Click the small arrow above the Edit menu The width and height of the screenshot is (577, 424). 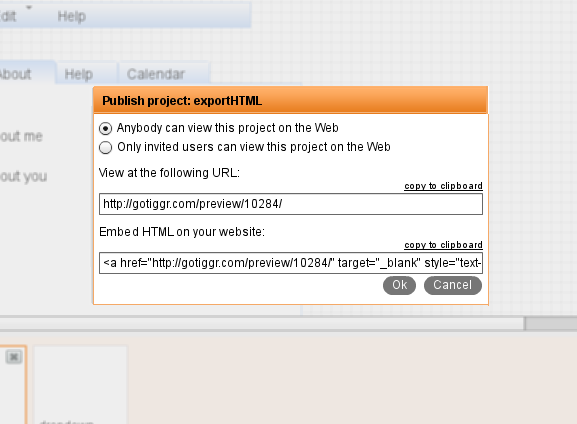pos(29,7)
